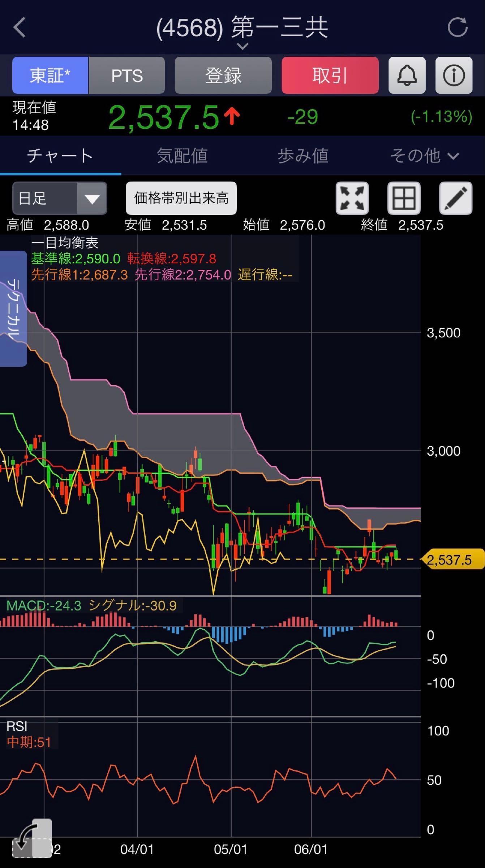Select the チャート tab

pos(60,156)
